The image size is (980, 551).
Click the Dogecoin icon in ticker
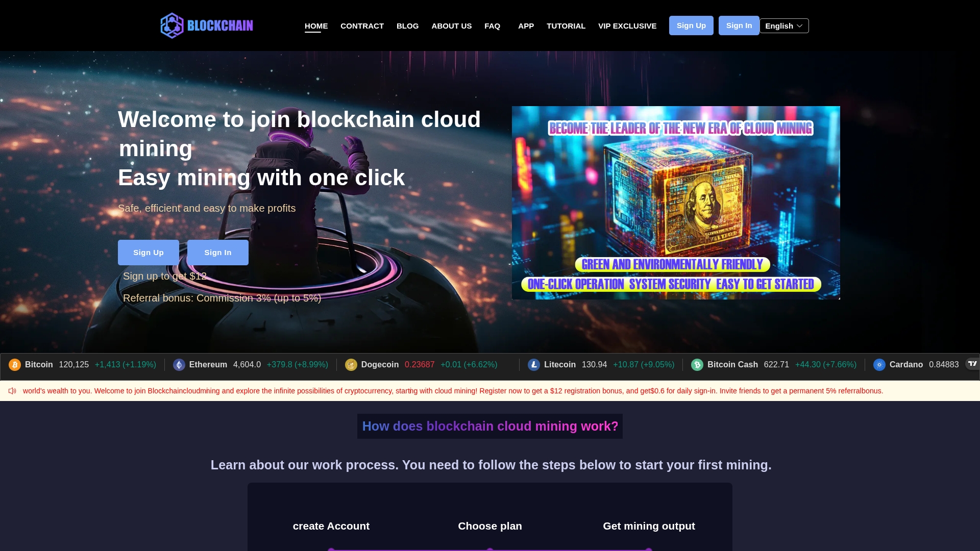click(351, 365)
